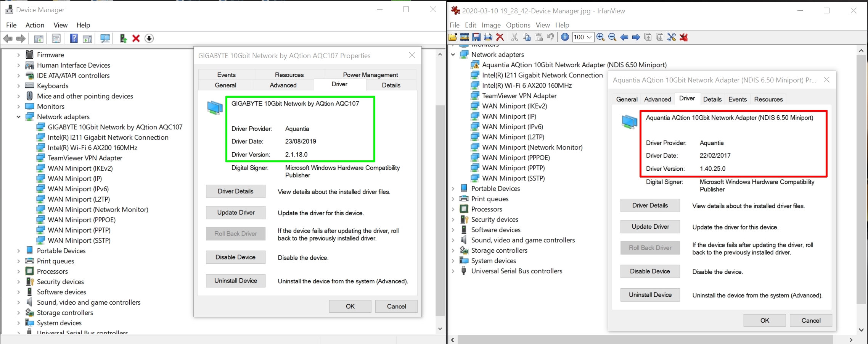Image resolution: width=868 pixels, height=344 pixels.
Task: Select GIGABYTE 10Gbit Network by AQtion AQC107 tree item
Action: coord(115,127)
